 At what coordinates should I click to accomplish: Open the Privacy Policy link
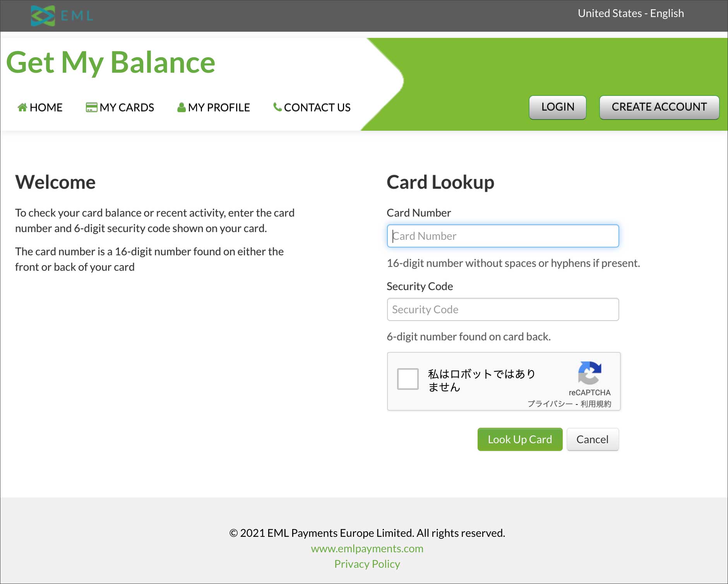367,564
